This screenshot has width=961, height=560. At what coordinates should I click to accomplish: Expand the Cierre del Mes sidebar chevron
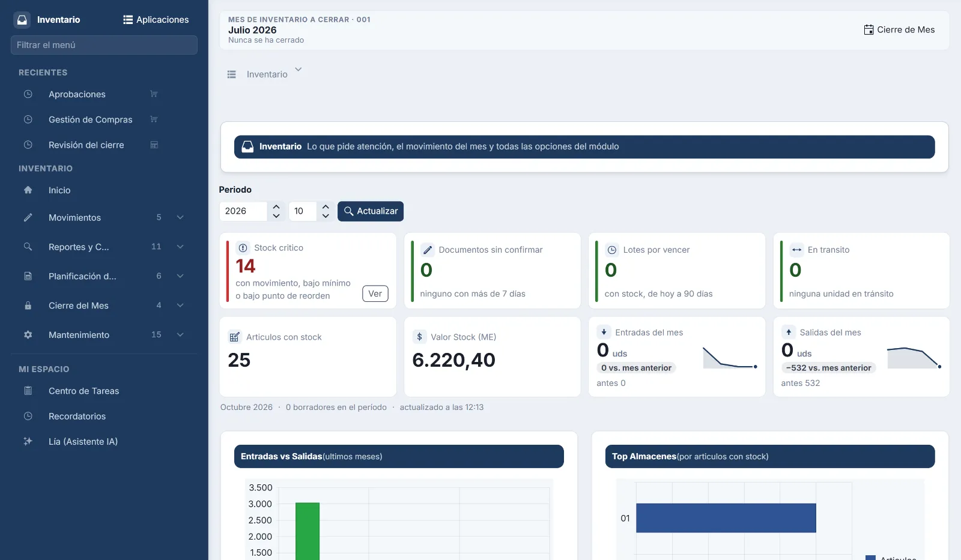tap(180, 306)
